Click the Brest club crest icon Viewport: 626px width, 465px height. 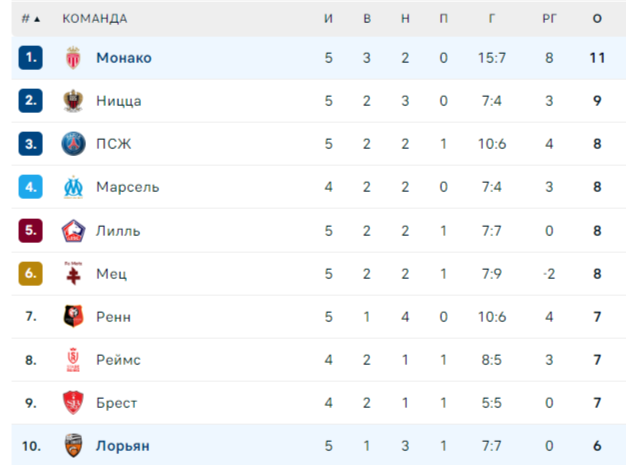click(73, 403)
